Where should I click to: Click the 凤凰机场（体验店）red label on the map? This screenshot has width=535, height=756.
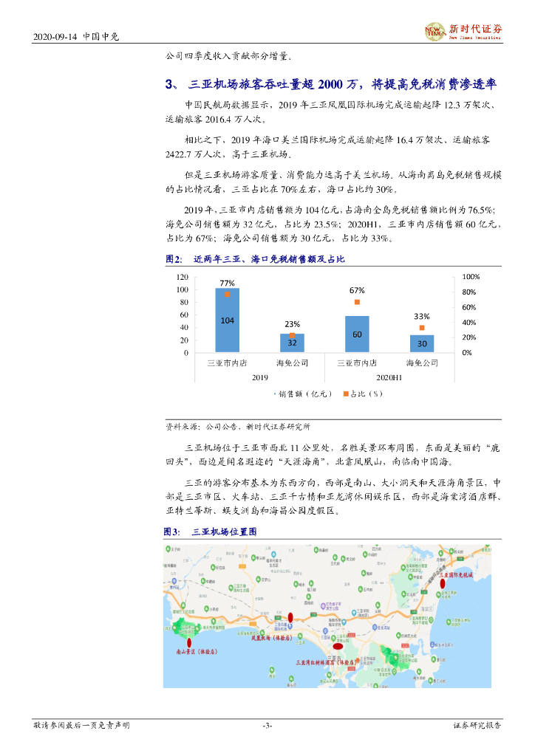point(272,638)
